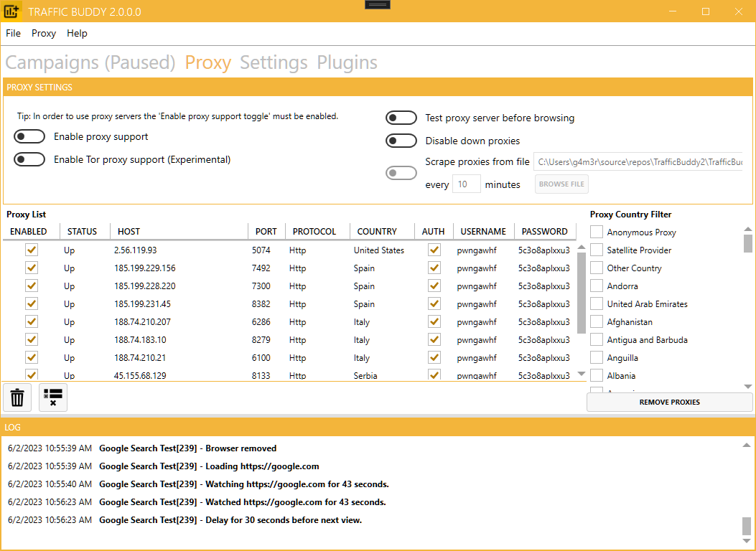Check the Antigua and Barbuda filter
This screenshot has height=551, width=756.
[597, 339]
